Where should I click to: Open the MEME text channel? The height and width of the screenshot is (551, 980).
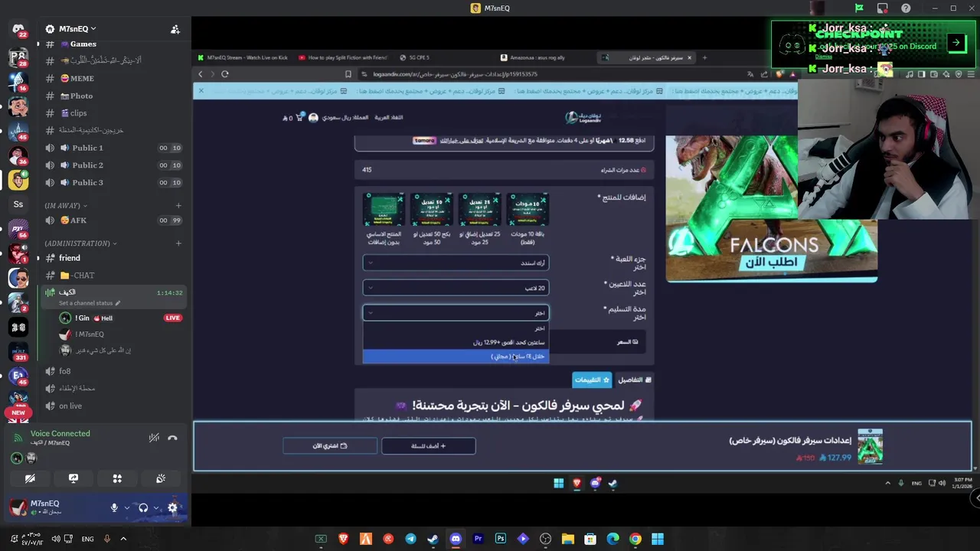112,78
